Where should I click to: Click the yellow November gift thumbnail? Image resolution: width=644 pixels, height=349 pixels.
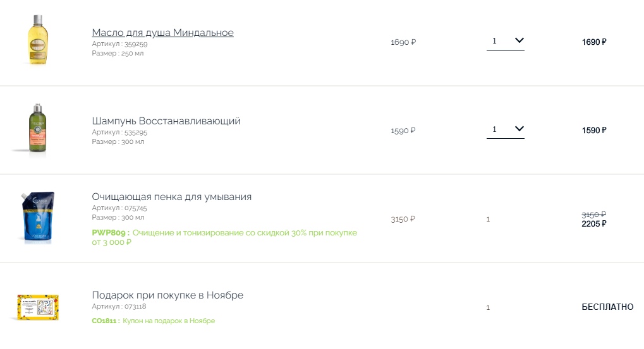38,307
